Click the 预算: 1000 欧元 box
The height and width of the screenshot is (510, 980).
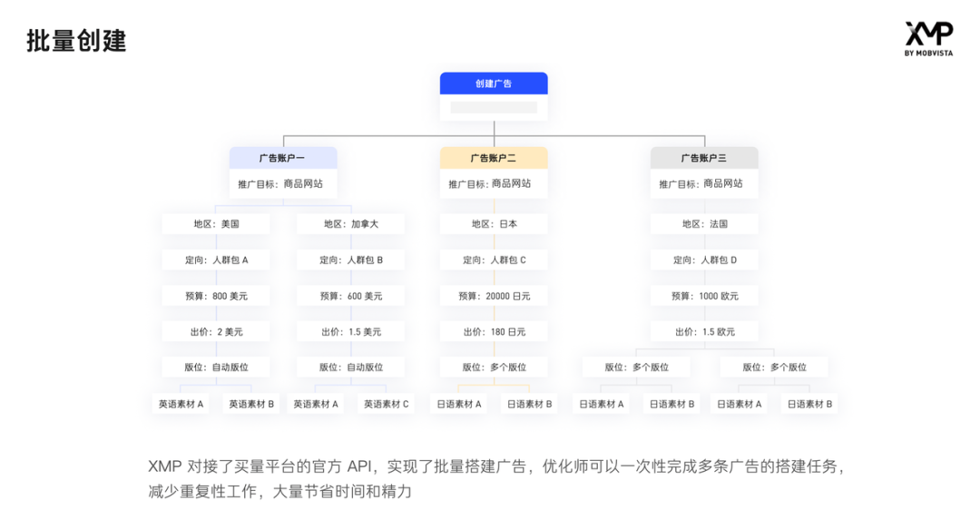click(x=704, y=296)
